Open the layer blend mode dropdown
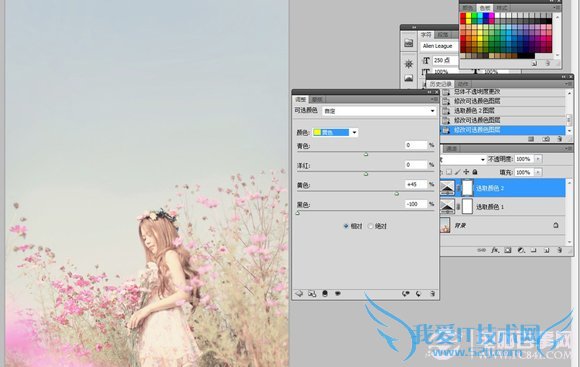Viewport: 580px width, 367px height. click(463, 159)
